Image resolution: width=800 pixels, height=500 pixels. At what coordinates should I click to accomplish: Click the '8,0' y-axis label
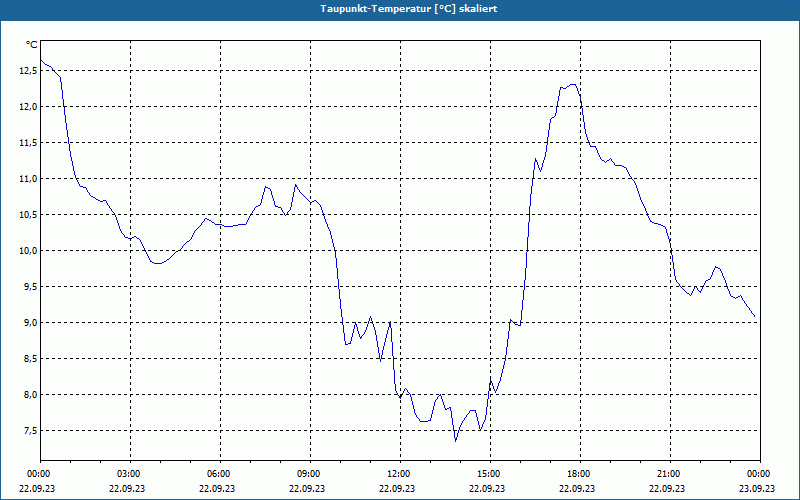(x=30, y=394)
